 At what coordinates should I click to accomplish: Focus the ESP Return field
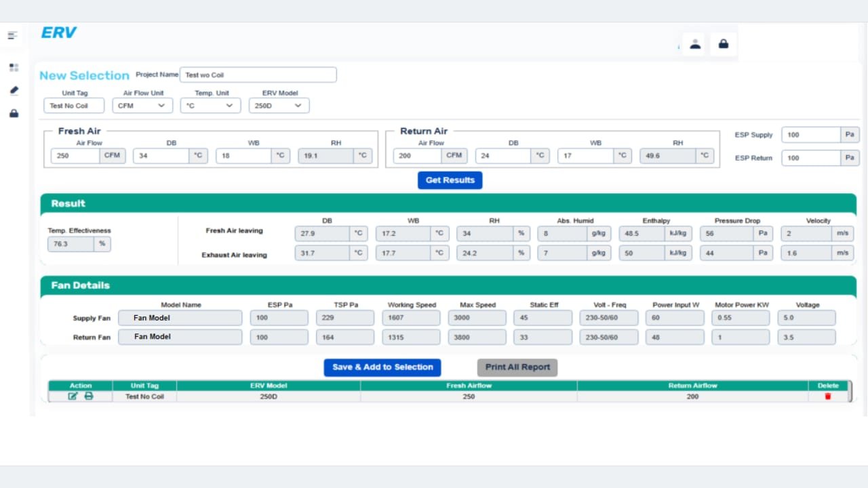click(x=811, y=158)
